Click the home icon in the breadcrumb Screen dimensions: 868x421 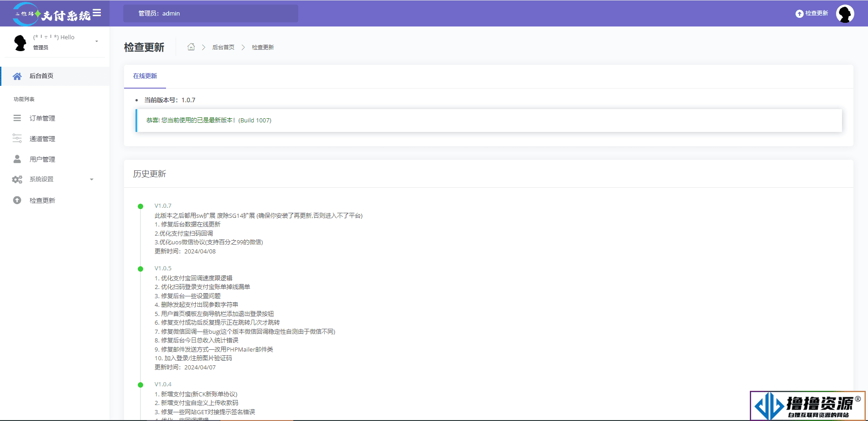[191, 47]
